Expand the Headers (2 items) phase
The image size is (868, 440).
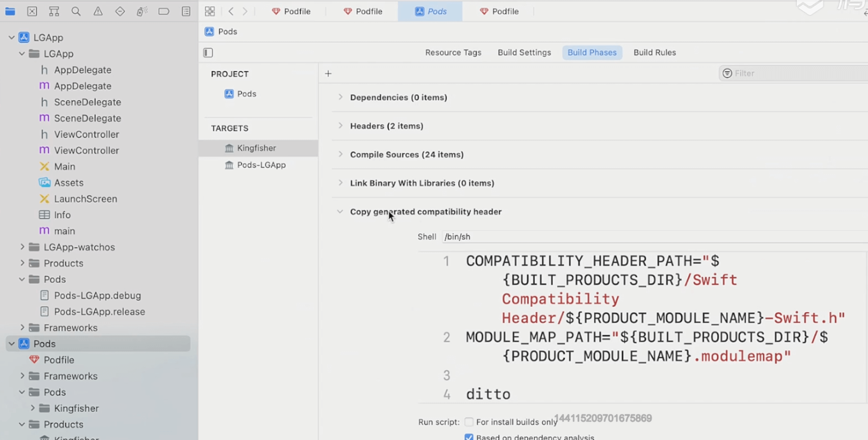coord(340,126)
